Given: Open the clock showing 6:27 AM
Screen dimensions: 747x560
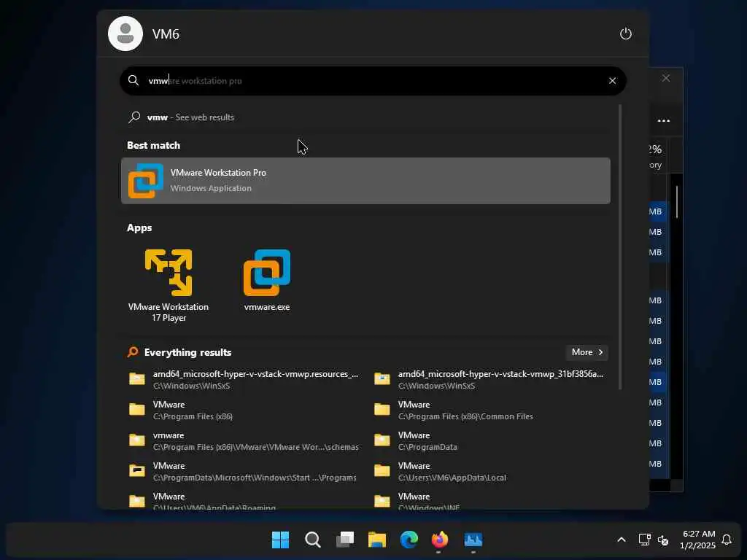Looking at the screenshot, I should (698, 540).
